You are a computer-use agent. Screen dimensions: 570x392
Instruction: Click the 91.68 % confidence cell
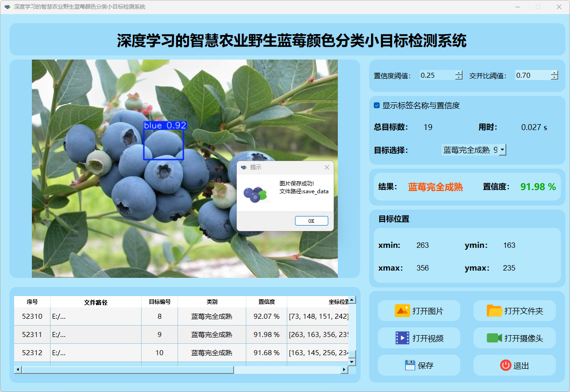(x=267, y=353)
